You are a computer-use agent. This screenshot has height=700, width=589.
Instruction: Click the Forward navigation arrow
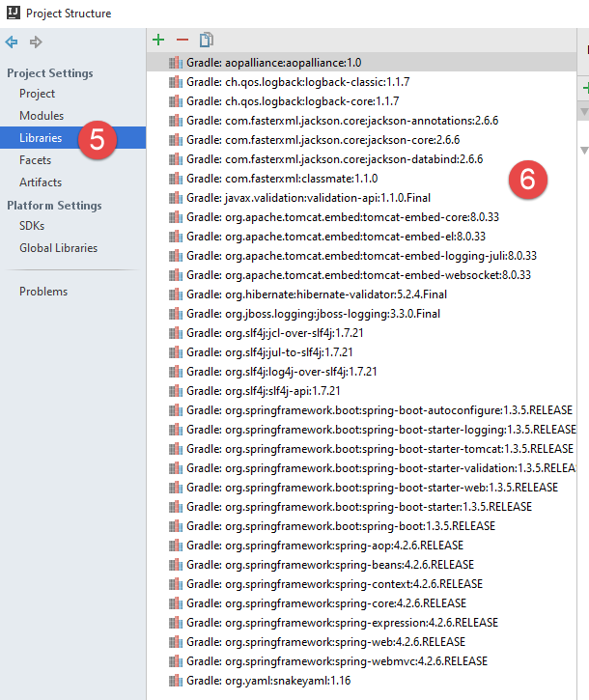point(36,42)
